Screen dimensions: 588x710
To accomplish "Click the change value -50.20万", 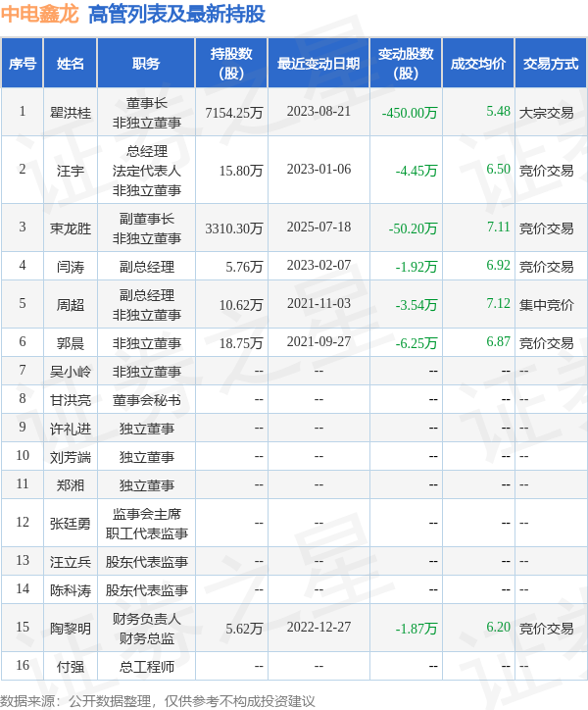I will pyautogui.click(x=413, y=228).
